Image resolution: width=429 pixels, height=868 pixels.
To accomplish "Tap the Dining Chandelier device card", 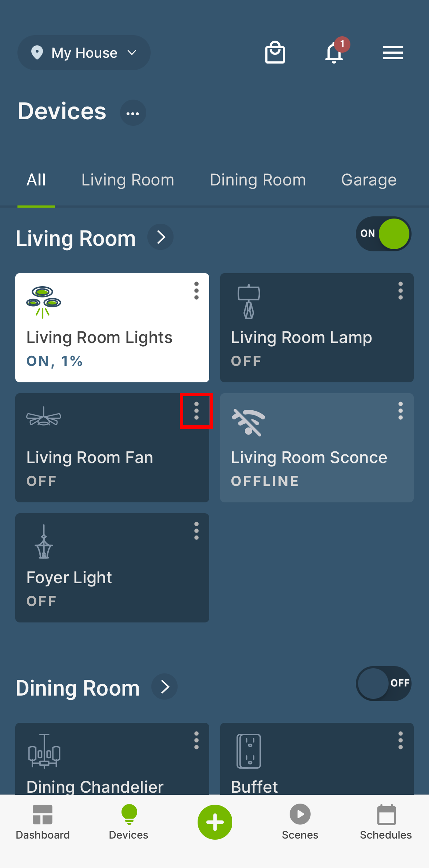I will click(112, 759).
